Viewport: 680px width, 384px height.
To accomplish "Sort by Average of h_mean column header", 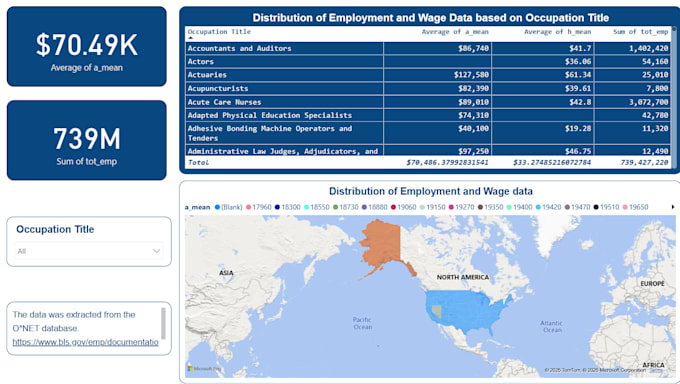I will (557, 32).
